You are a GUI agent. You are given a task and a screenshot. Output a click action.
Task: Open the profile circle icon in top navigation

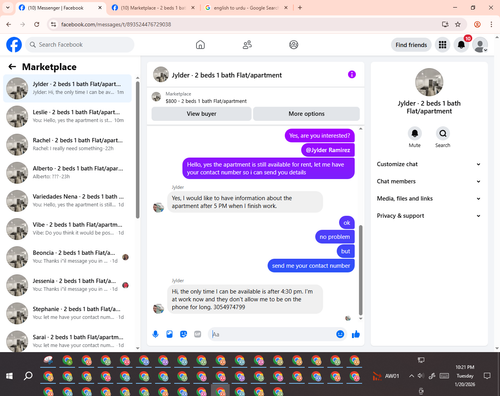[x=294, y=45]
